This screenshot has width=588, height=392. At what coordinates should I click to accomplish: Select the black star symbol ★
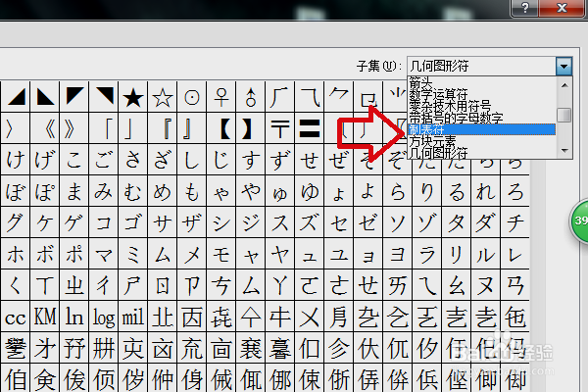pos(133,98)
